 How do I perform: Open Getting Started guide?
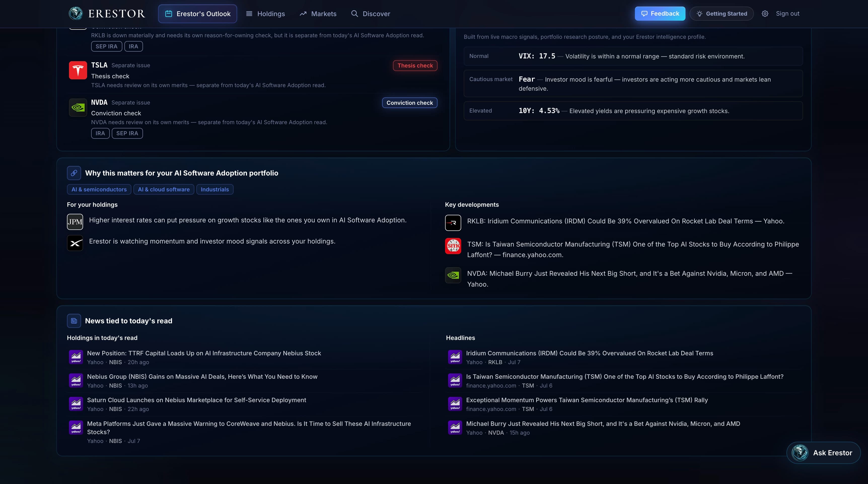(x=721, y=14)
